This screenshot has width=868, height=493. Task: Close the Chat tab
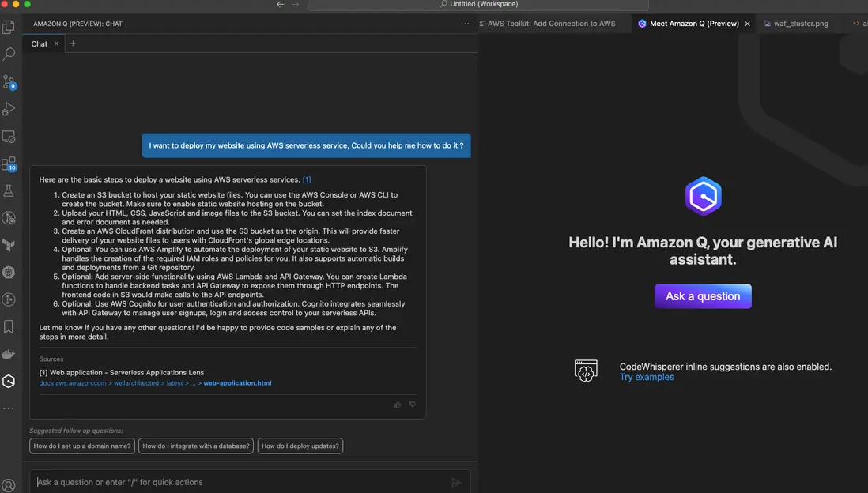(56, 43)
